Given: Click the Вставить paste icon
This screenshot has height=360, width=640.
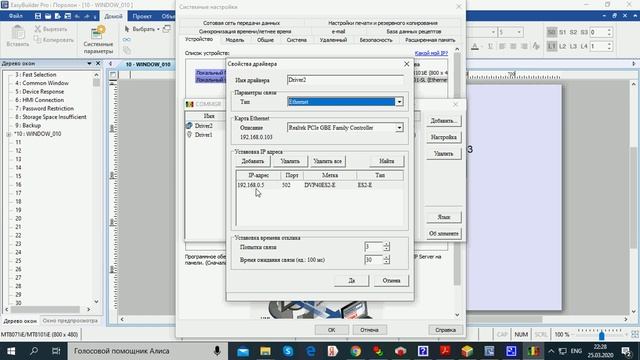Looking at the screenshot, I should click(18, 36).
